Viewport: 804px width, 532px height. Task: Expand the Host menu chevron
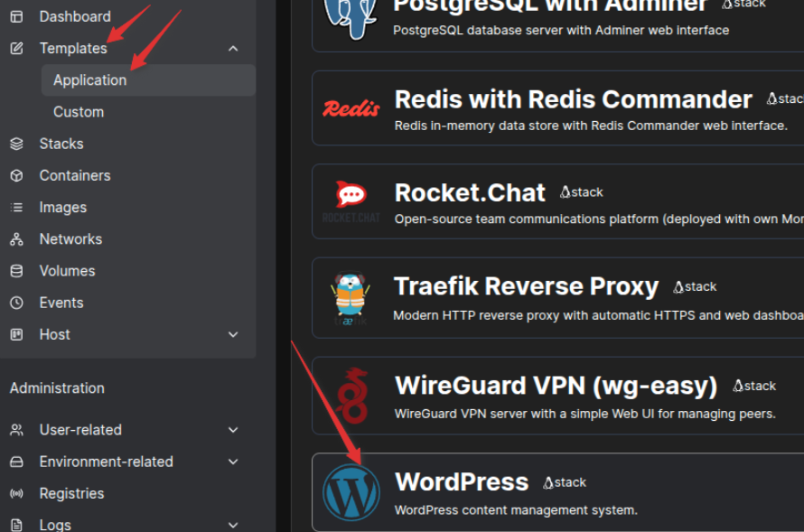233,334
